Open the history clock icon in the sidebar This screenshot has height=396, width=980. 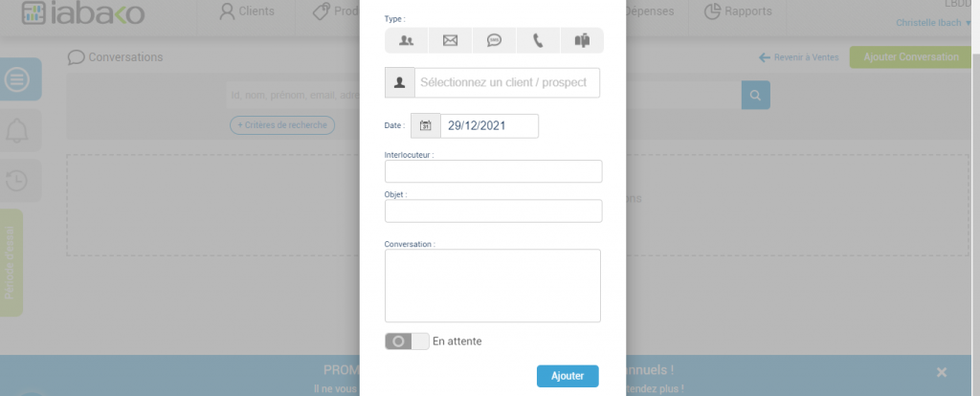17,180
